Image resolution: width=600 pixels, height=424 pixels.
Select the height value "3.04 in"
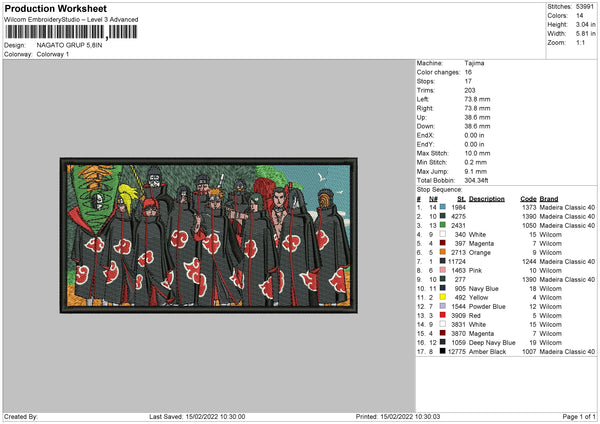pos(585,24)
